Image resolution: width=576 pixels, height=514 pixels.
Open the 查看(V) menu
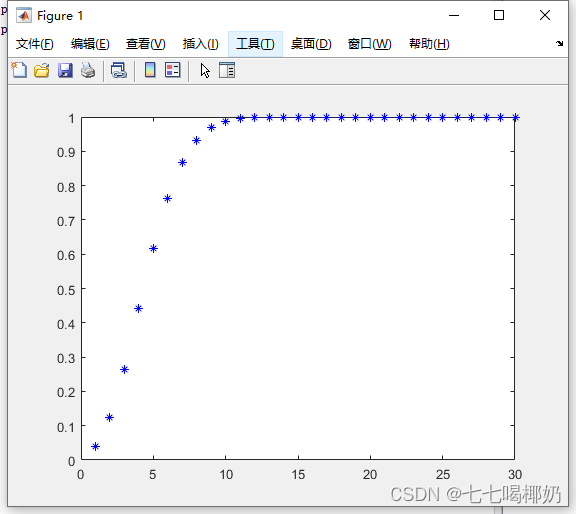pyautogui.click(x=145, y=44)
